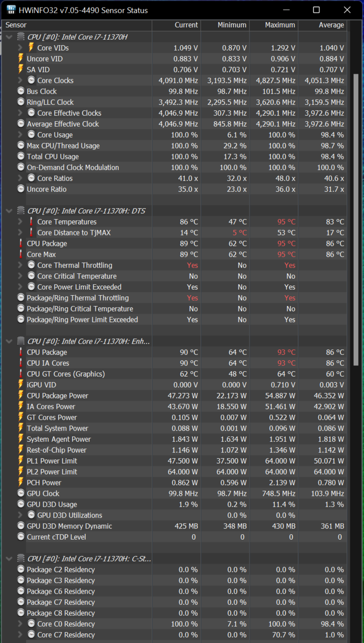The width and height of the screenshot is (364, 643).
Task: Click the icon beside Total CPU Usage
Action: tap(21, 156)
